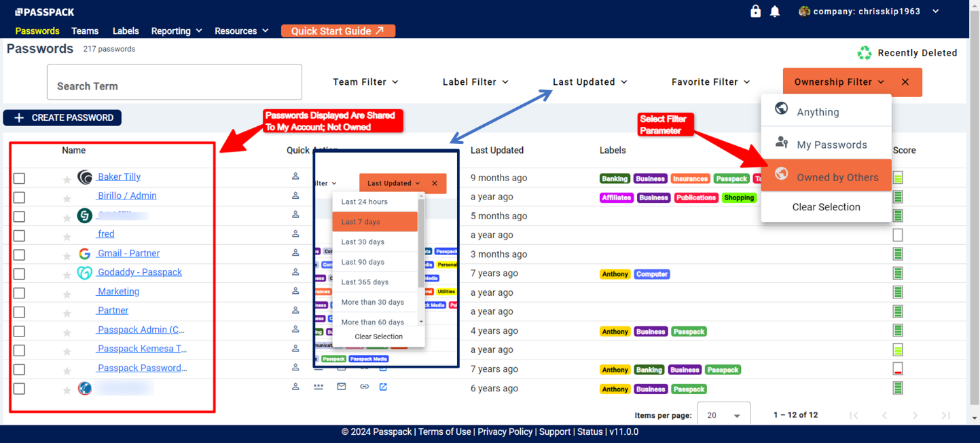
Task: Choose My Passwords in the ownership menu
Action: [826, 143]
